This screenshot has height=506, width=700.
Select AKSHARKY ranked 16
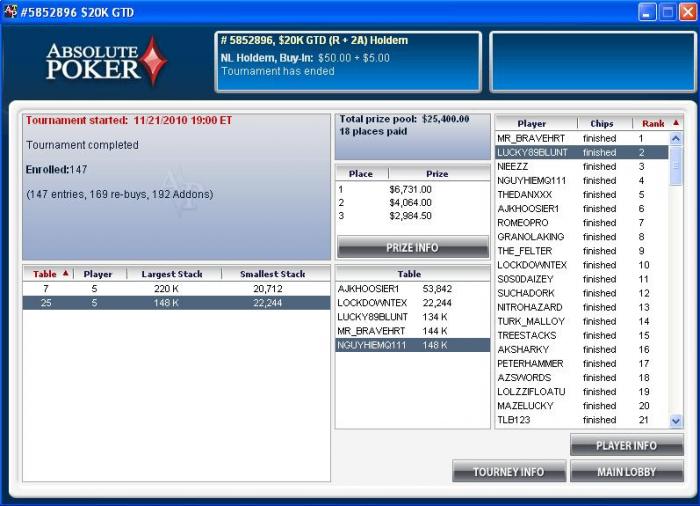coord(582,349)
